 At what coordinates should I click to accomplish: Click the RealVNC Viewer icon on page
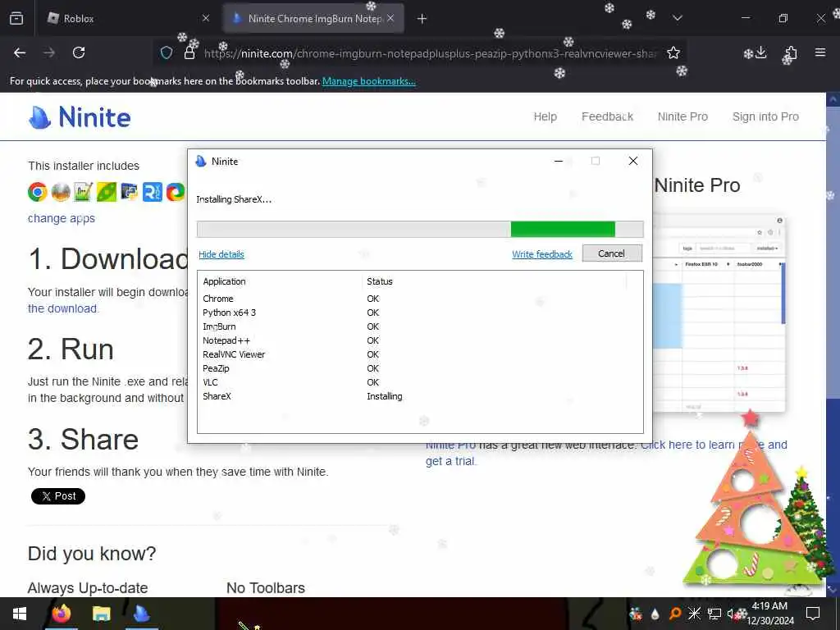[x=152, y=192]
